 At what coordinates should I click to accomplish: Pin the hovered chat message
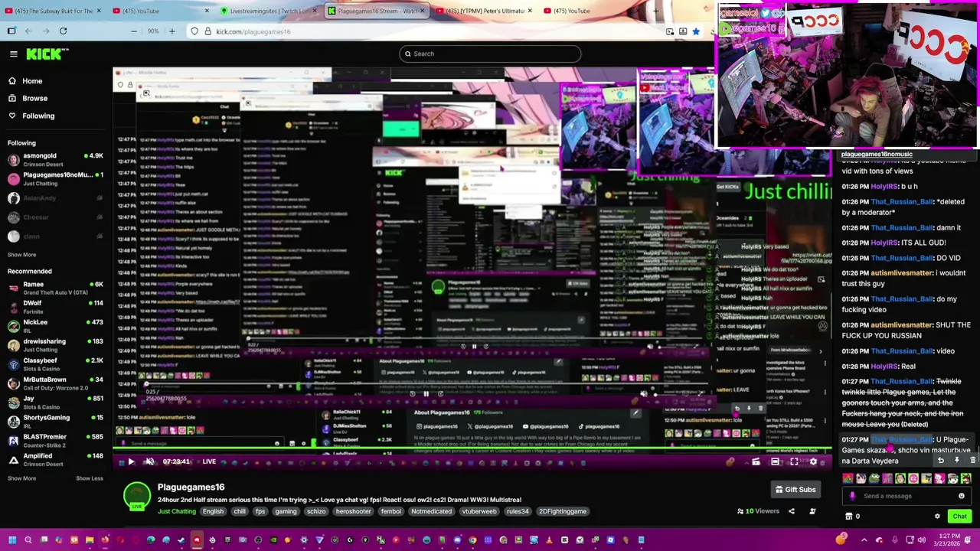(x=956, y=461)
